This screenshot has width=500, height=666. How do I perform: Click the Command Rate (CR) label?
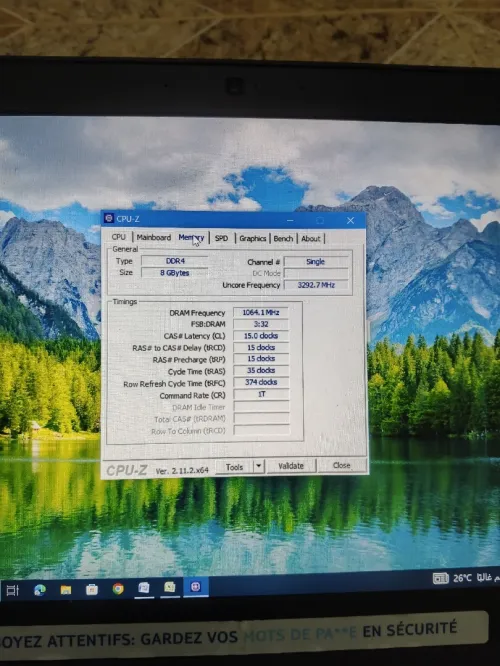[192, 396]
